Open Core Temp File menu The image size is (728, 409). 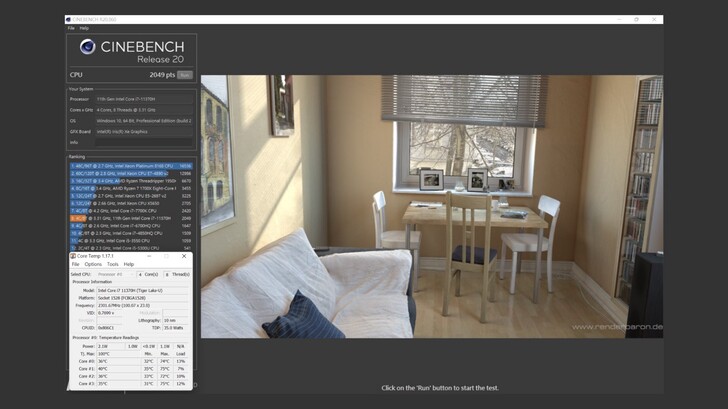click(75, 264)
